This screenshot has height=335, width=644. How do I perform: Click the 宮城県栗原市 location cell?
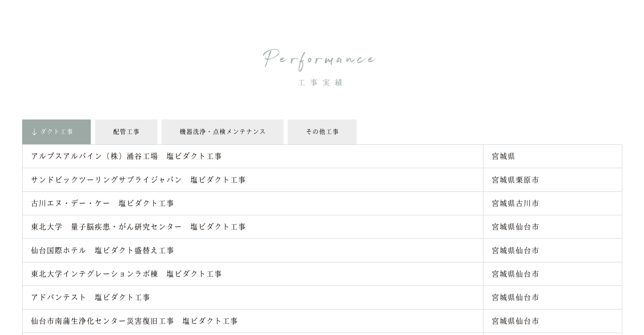[x=515, y=180]
